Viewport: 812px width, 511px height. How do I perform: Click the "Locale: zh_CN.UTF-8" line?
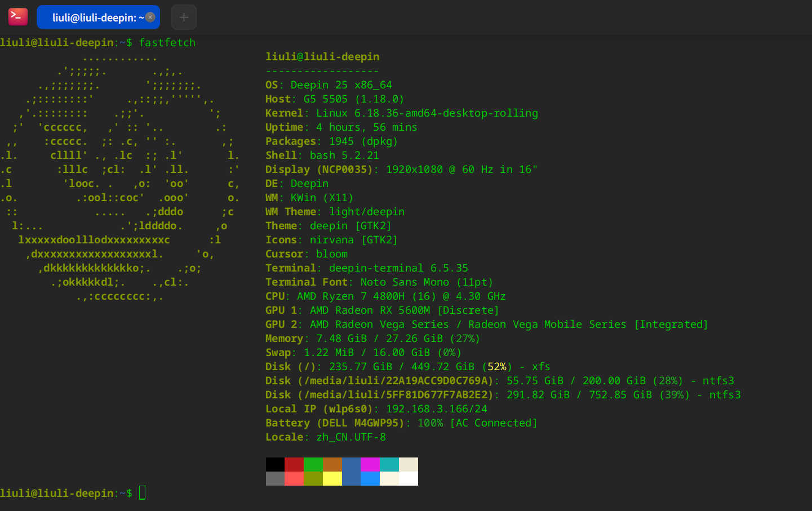pyautogui.click(x=326, y=437)
